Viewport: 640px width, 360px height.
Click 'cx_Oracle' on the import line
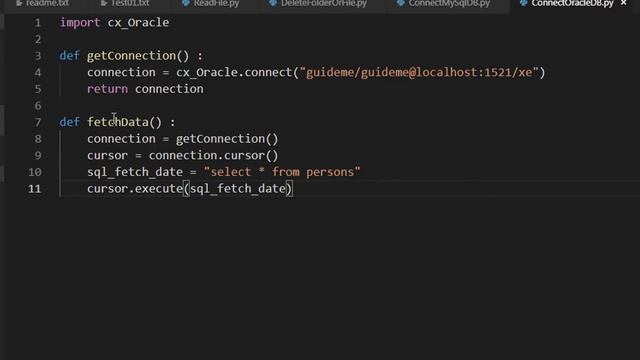pos(138,23)
